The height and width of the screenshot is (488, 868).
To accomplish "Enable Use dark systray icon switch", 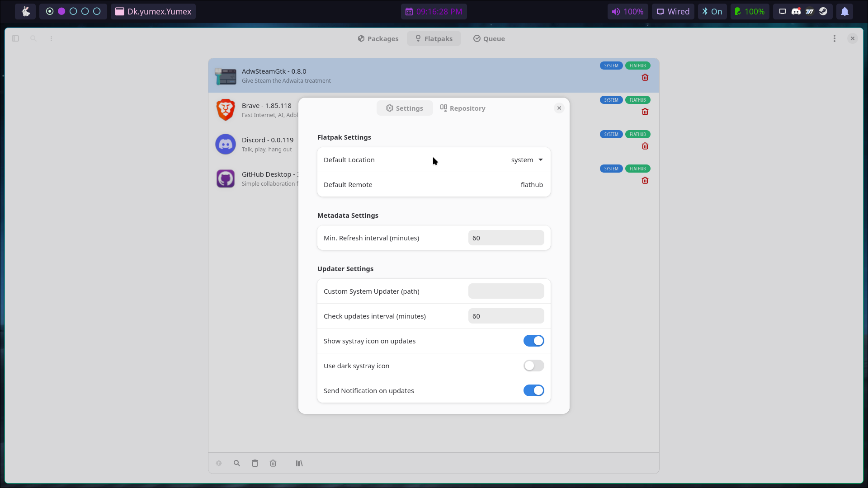I will coord(533,366).
